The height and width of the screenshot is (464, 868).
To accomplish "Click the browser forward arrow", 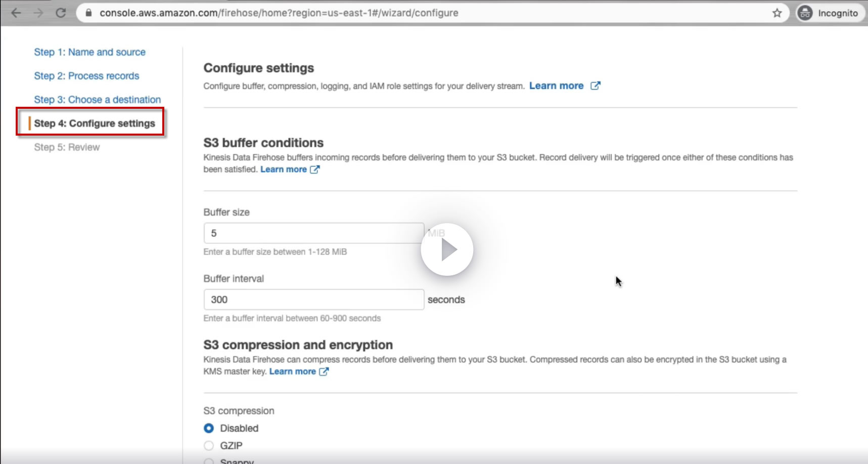I will tap(38, 13).
